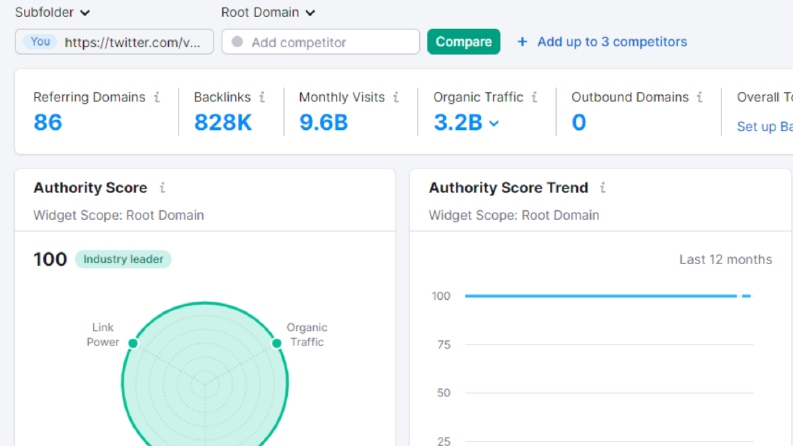
Task: Click the 50 axis label on trend chart
Action: (x=444, y=393)
